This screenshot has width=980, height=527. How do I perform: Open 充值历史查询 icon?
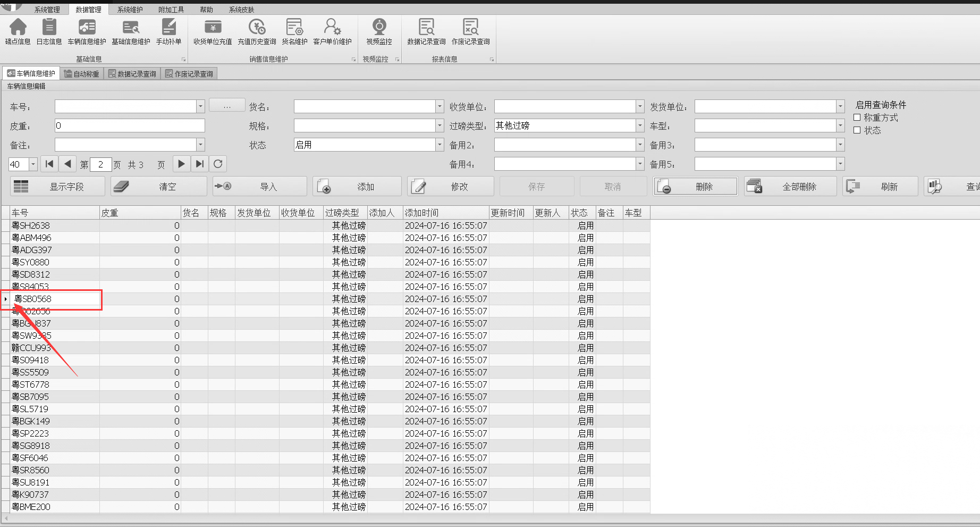click(x=257, y=32)
